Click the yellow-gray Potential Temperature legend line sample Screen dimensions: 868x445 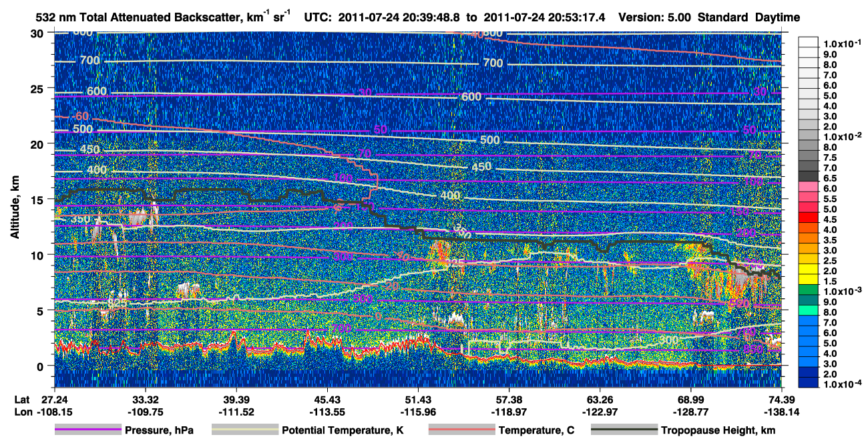pyautogui.click(x=244, y=430)
